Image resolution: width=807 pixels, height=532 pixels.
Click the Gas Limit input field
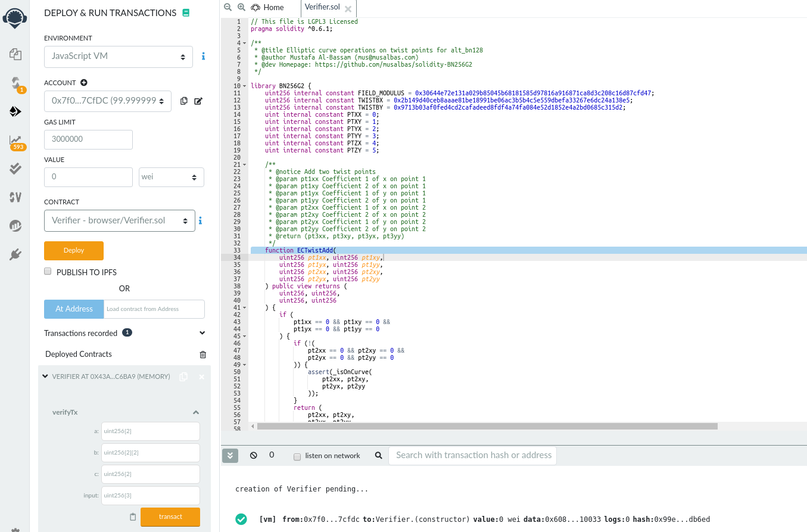(88, 139)
